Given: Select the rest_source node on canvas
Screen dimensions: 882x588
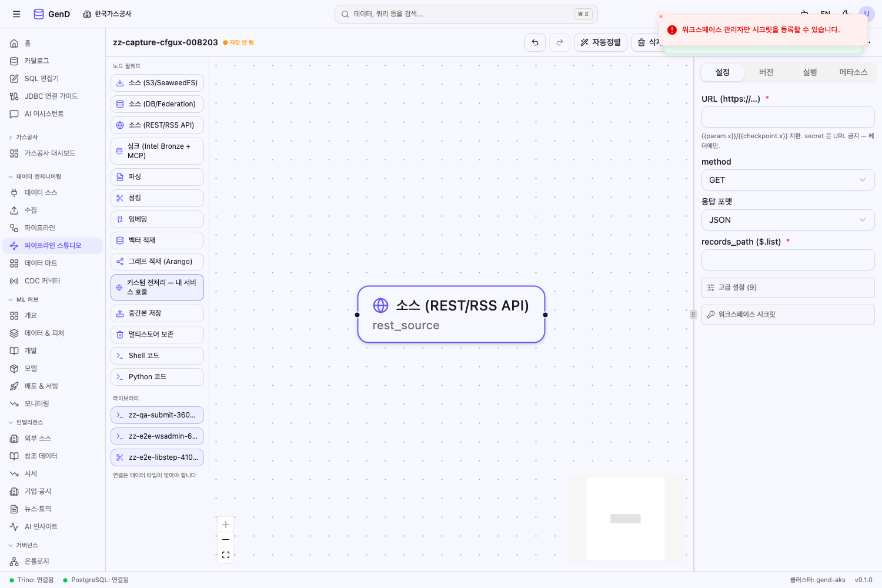Looking at the screenshot, I should coord(451,315).
